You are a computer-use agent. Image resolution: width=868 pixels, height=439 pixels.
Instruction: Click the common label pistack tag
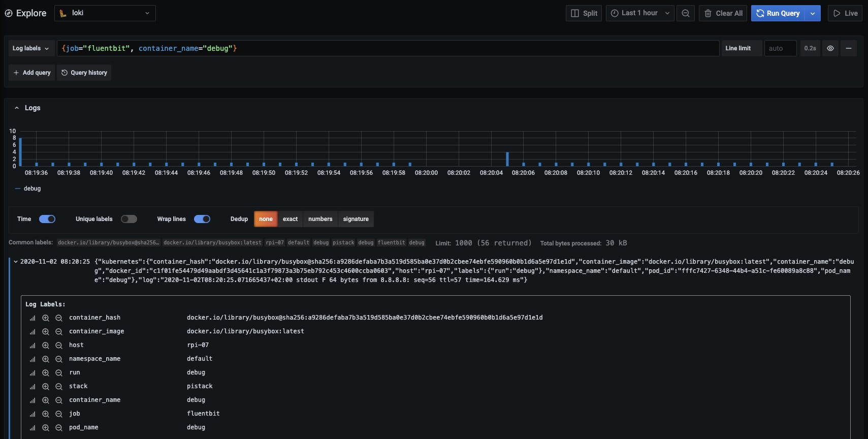(343, 243)
